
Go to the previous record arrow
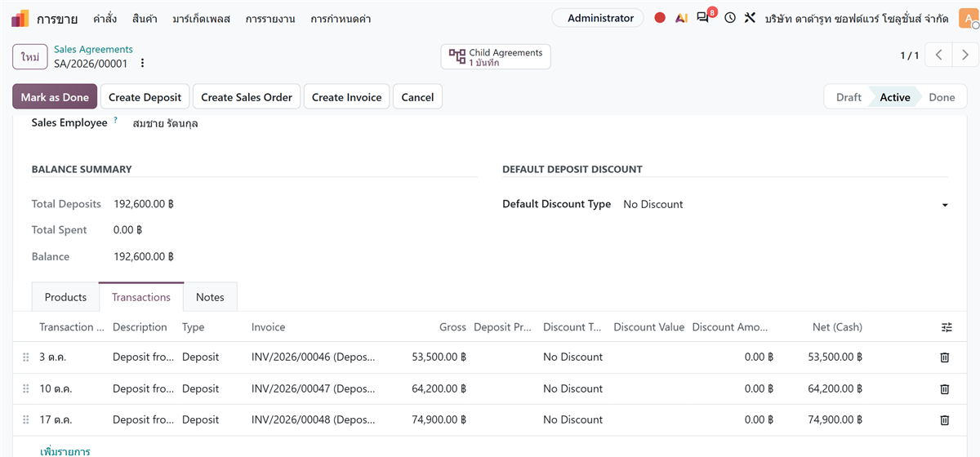(x=939, y=55)
